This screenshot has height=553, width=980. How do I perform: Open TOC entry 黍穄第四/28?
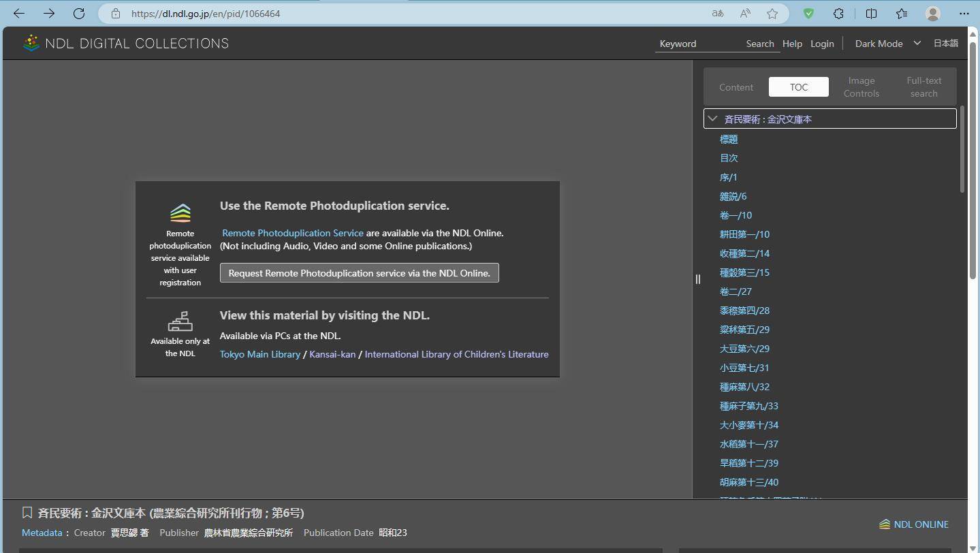click(745, 311)
